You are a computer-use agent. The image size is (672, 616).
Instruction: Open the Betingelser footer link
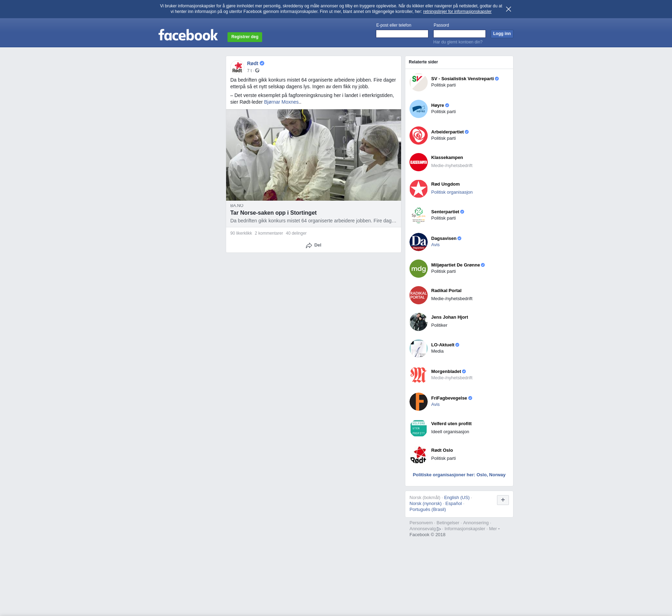[x=448, y=523]
